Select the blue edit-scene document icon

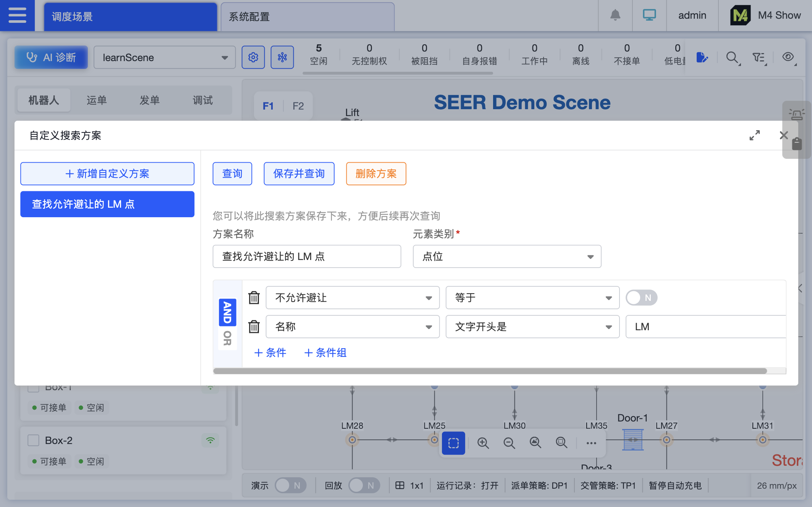703,58
